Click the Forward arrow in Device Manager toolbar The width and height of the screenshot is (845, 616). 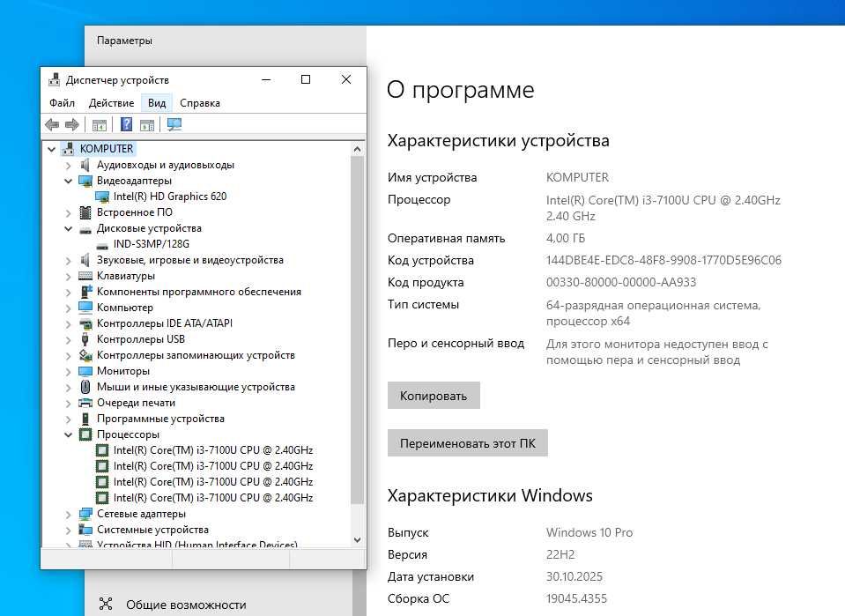(x=71, y=125)
